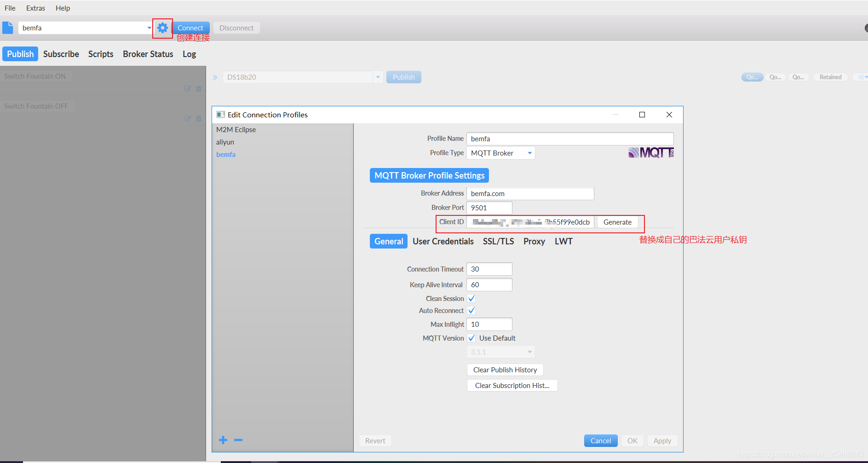The height and width of the screenshot is (463, 868).
Task: Open the Proxy settings tab
Action: point(534,241)
